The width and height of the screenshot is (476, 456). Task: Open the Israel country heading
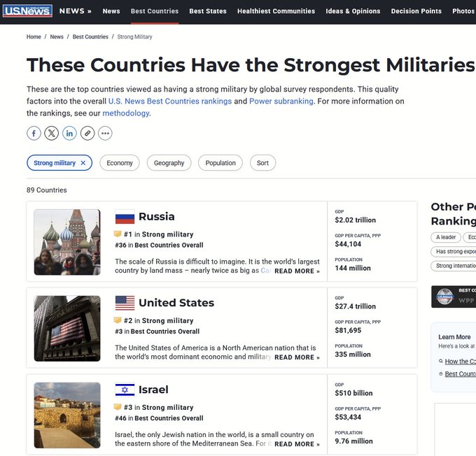pos(153,390)
